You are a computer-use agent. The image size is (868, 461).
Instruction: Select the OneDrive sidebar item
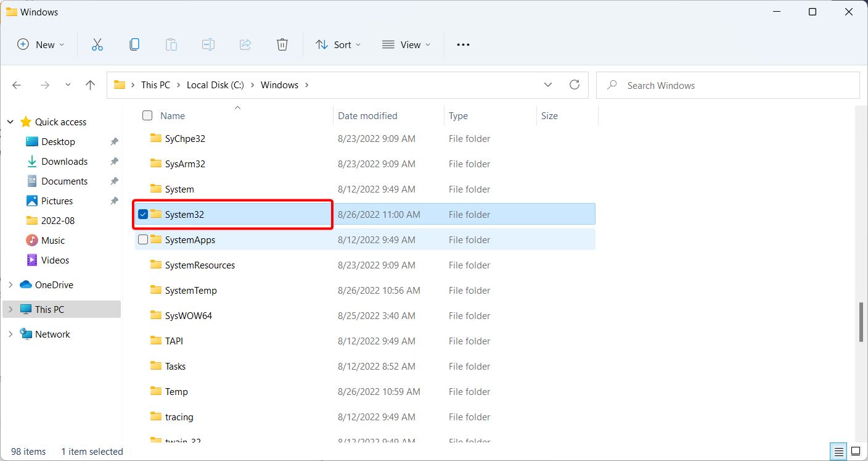[54, 285]
